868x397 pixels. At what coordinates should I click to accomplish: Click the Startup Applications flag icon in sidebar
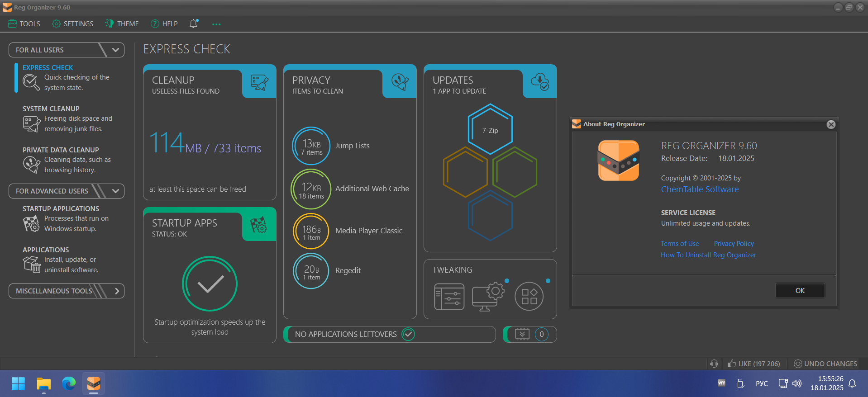31,223
